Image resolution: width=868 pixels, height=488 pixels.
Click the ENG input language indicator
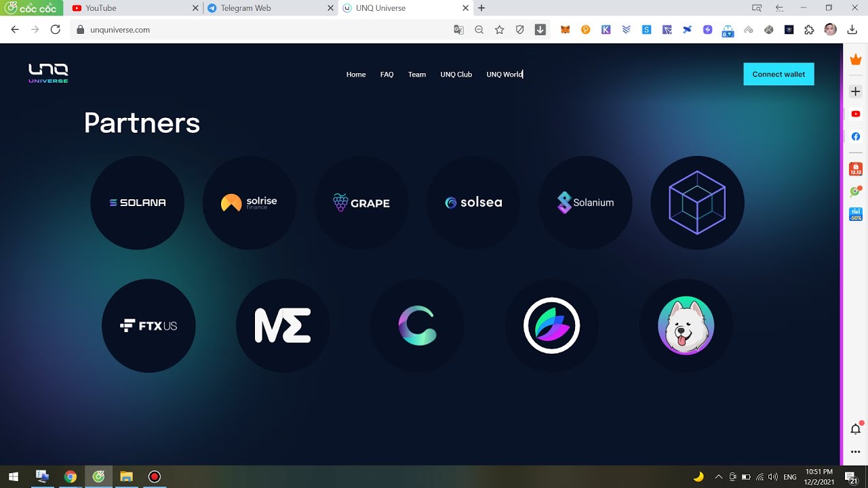[789, 477]
